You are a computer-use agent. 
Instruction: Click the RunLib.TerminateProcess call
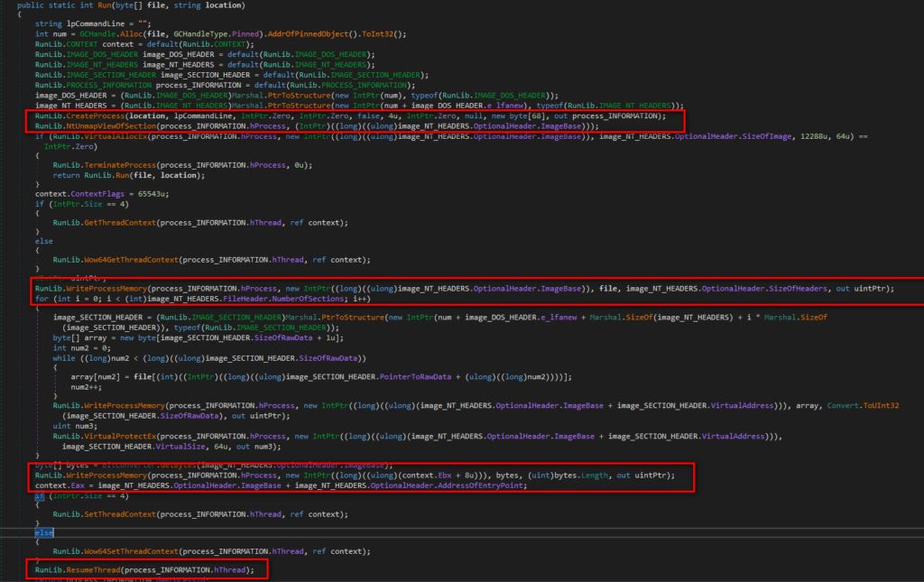pyautogui.click(x=105, y=165)
